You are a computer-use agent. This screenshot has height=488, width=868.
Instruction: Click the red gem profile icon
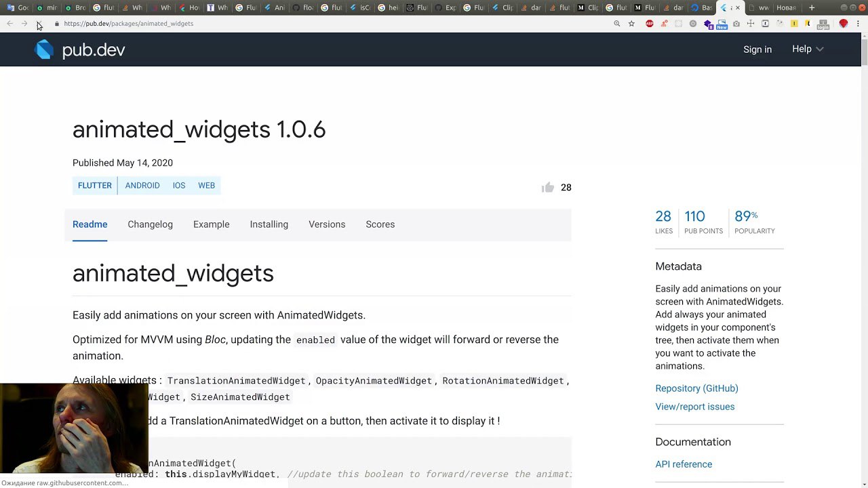(x=844, y=24)
